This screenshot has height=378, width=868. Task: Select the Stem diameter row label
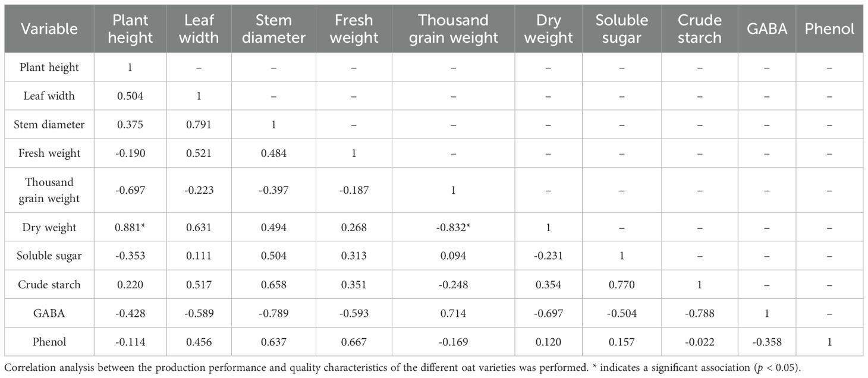coord(48,124)
